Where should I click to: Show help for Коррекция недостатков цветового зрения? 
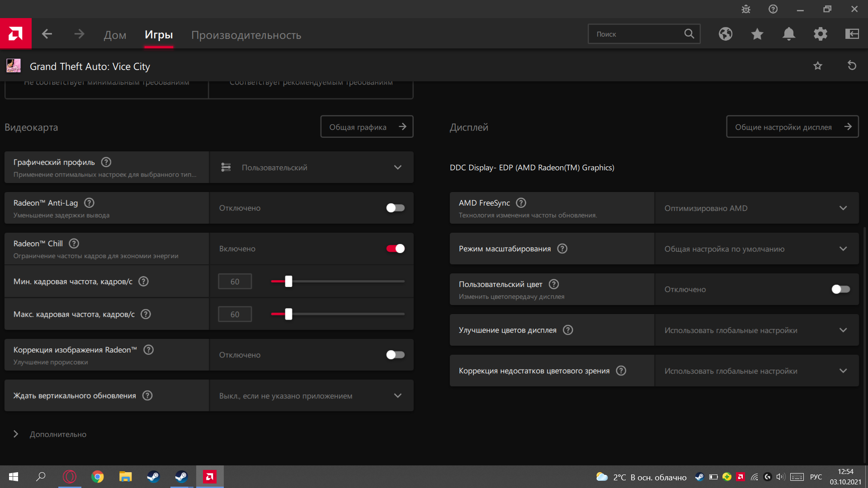click(622, 371)
